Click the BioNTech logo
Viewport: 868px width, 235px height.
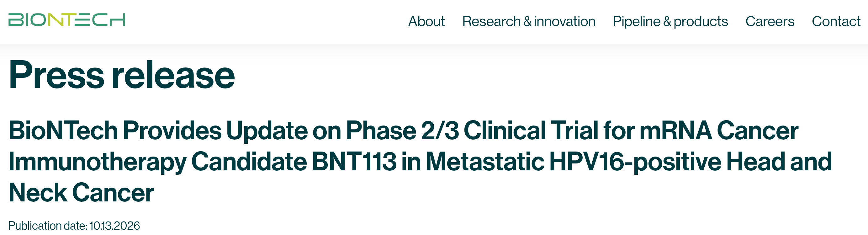pyautogui.click(x=67, y=20)
